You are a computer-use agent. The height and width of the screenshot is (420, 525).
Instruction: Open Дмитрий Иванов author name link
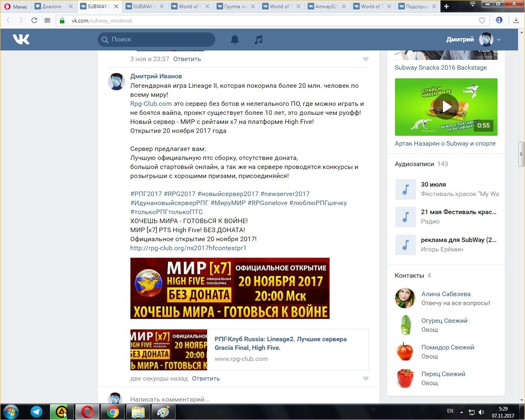(x=156, y=76)
